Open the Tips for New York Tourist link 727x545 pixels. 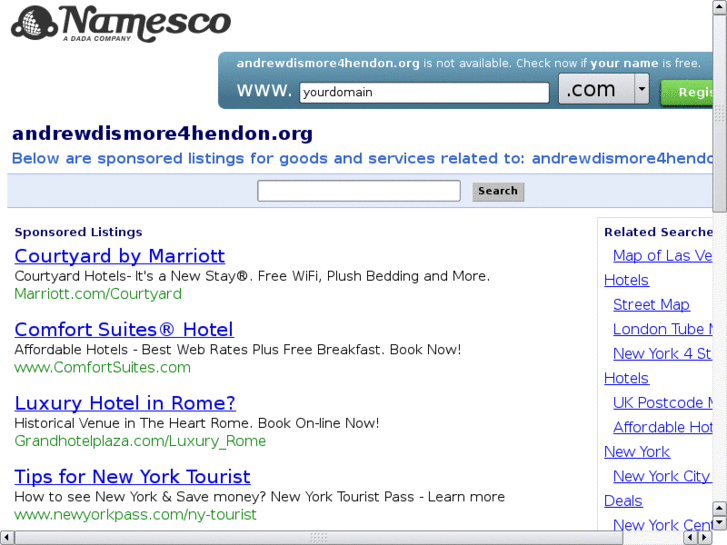tap(132, 477)
